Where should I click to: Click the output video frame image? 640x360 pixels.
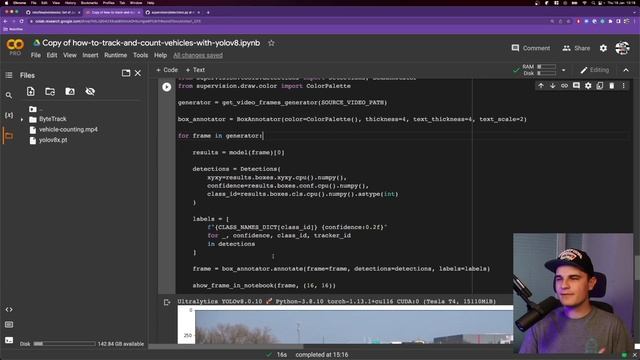tap(345, 325)
